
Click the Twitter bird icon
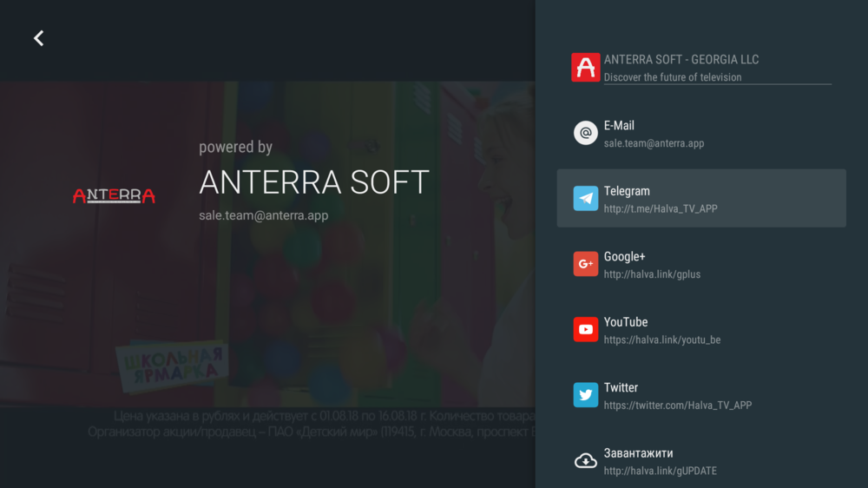click(585, 394)
